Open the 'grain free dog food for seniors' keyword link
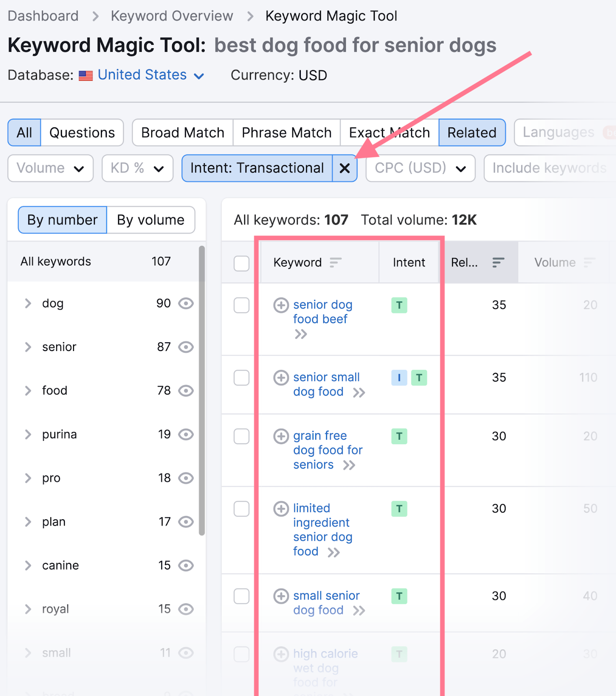 327,450
